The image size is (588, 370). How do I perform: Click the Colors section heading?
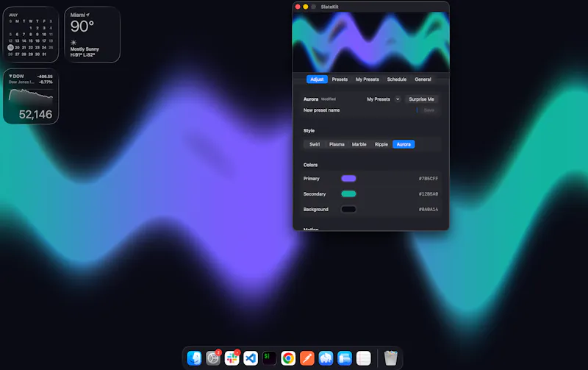310,165
